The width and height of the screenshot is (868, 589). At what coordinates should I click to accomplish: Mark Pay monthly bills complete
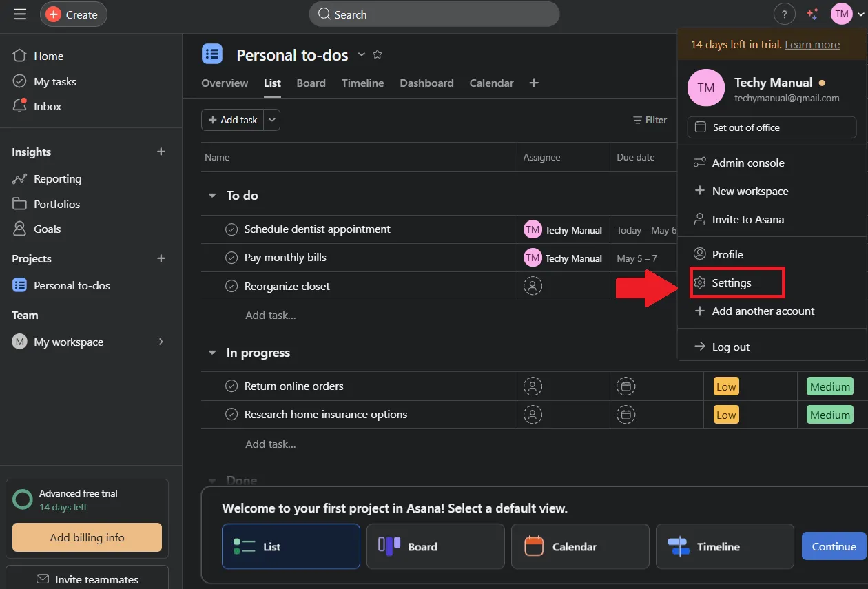pos(231,258)
